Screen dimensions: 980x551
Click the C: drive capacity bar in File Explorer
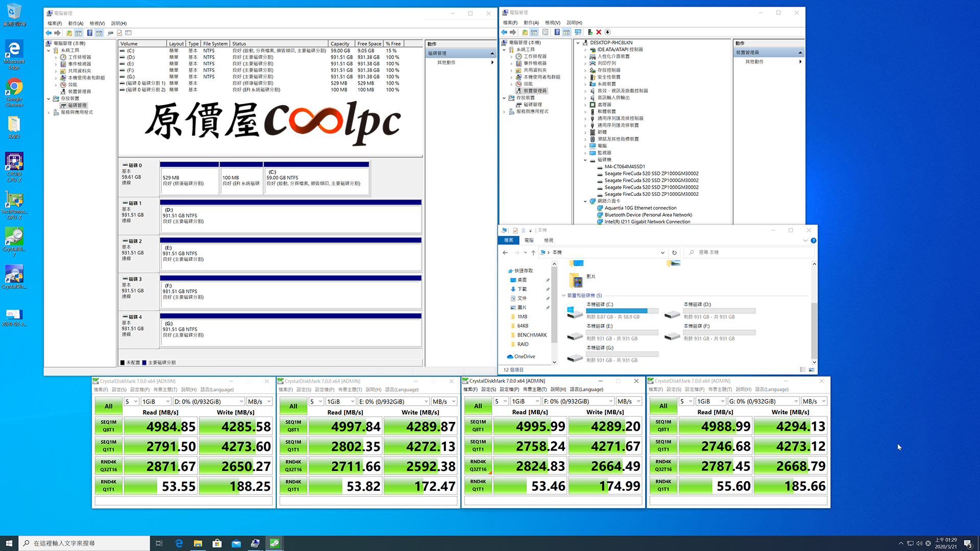tap(622, 311)
